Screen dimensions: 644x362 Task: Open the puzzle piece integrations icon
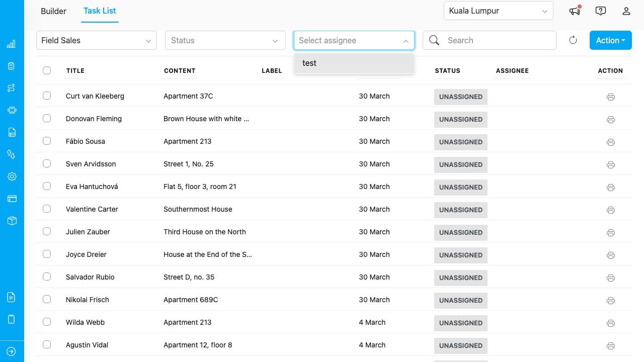click(x=12, y=110)
